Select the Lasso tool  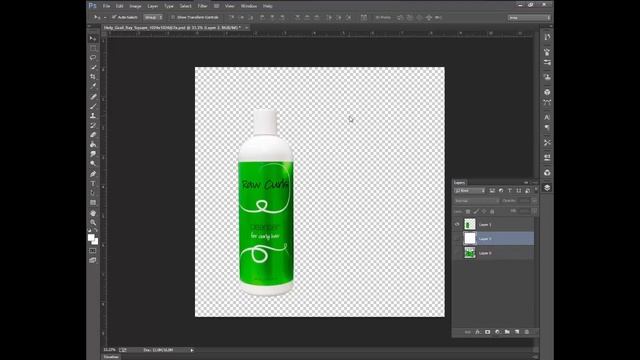click(93, 58)
